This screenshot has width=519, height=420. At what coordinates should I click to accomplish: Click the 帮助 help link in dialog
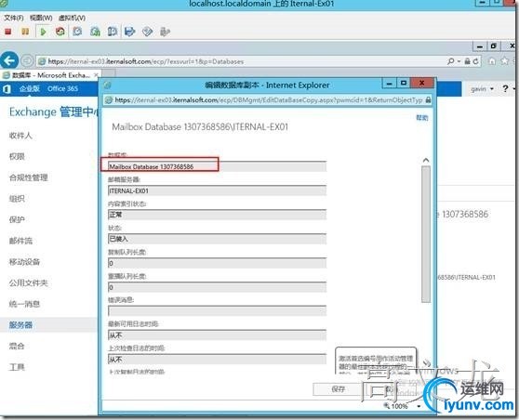click(x=422, y=117)
